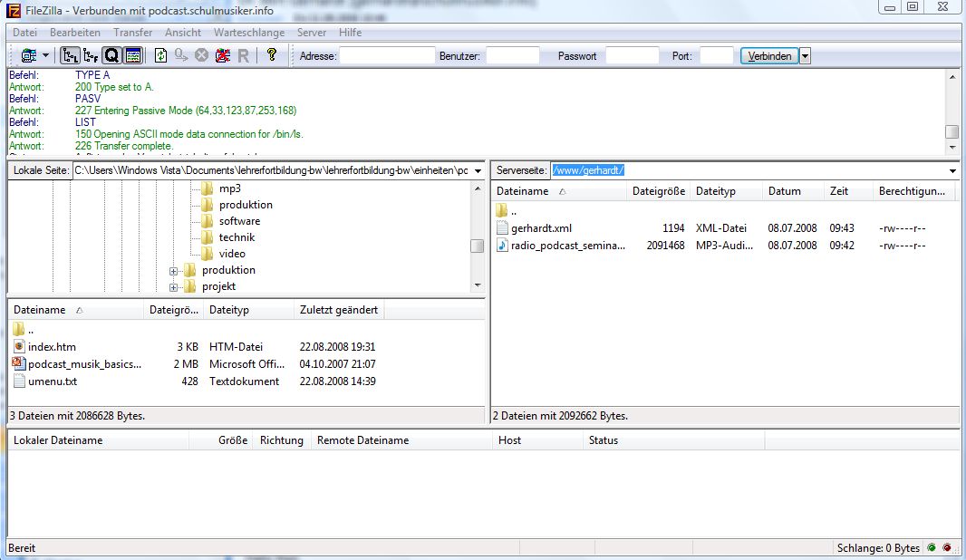Click the yellow question mark help icon
The image size is (966, 560).
[271, 56]
